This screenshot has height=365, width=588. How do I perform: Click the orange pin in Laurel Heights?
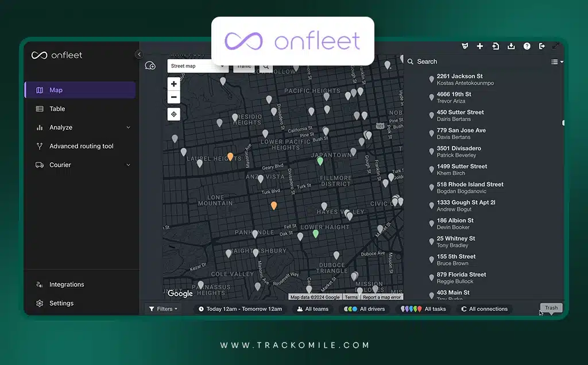[x=230, y=156]
